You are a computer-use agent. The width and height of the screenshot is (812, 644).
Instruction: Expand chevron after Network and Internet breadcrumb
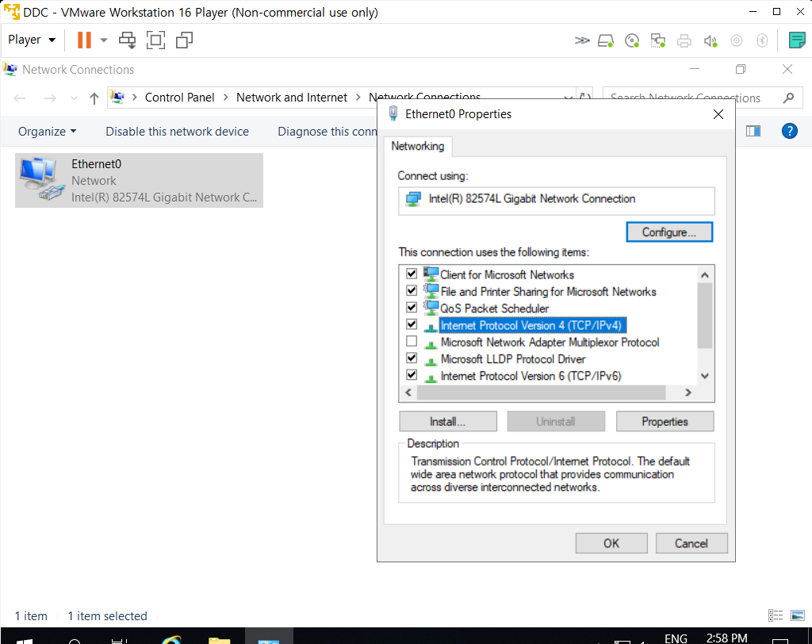(358, 98)
